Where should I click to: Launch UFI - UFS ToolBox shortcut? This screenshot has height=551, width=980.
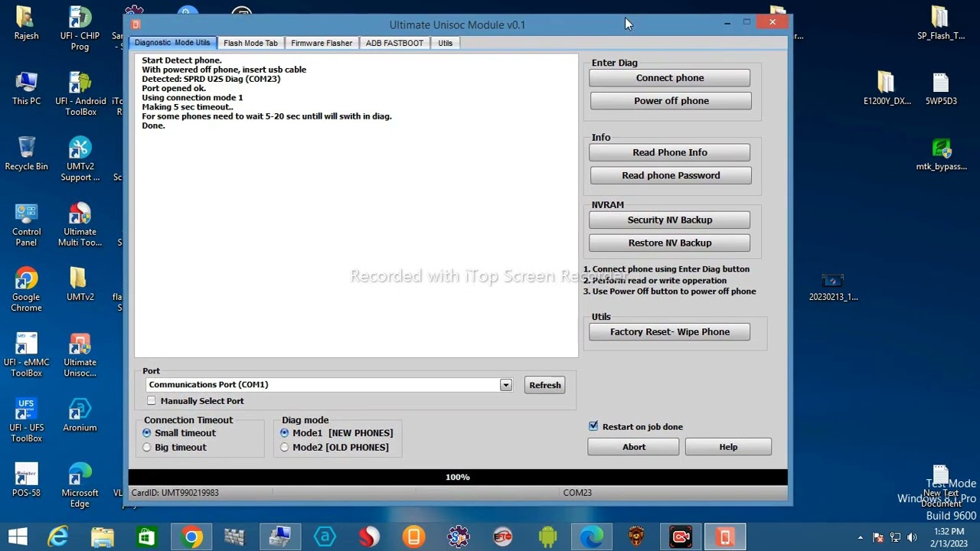[26, 420]
